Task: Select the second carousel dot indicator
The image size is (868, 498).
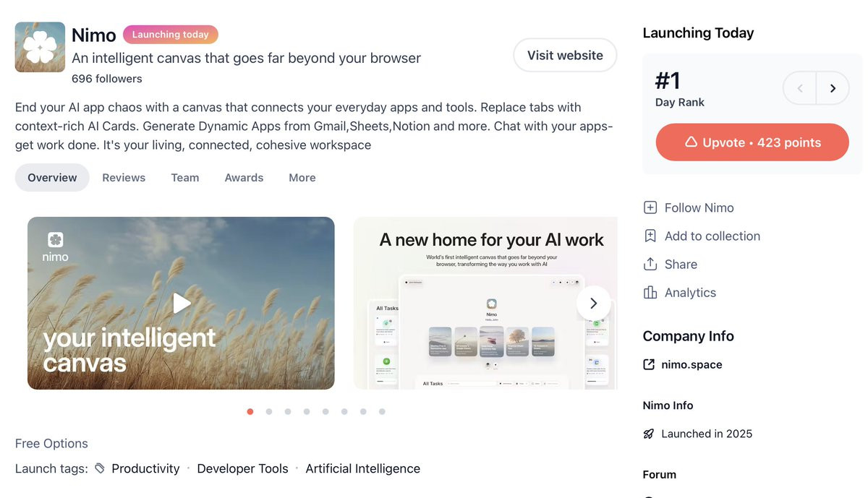Action: (x=269, y=411)
